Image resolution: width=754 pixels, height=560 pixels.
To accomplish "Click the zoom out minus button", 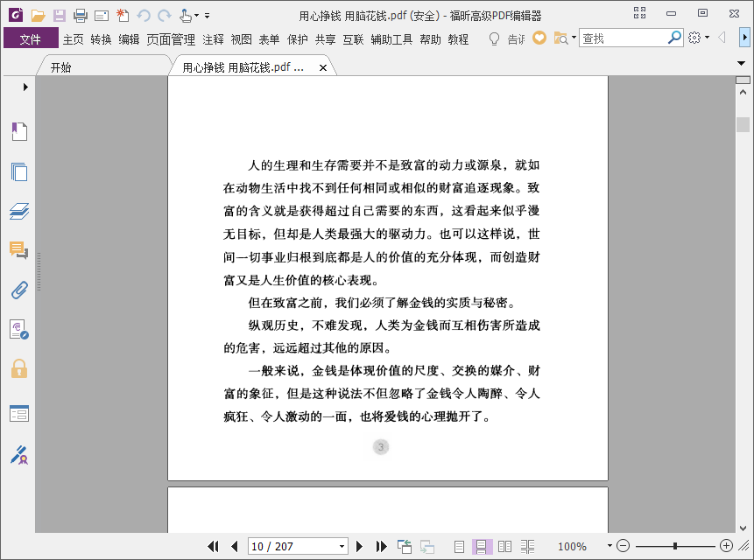I will pyautogui.click(x=623, y=546).
